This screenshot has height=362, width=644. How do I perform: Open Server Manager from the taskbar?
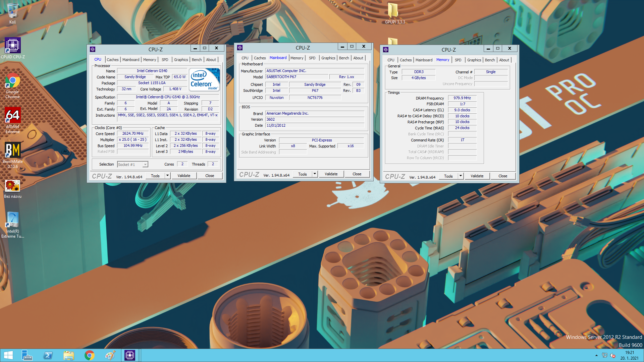coord(27,355)
